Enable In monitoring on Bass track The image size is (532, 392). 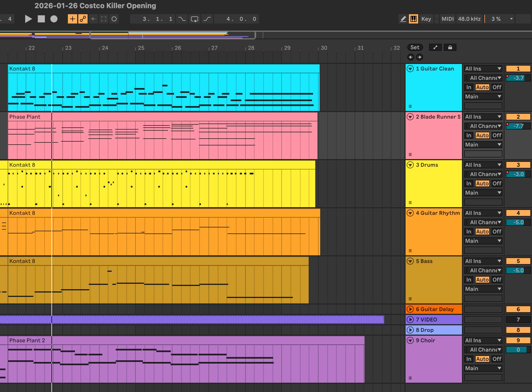(x=469, y=280)
